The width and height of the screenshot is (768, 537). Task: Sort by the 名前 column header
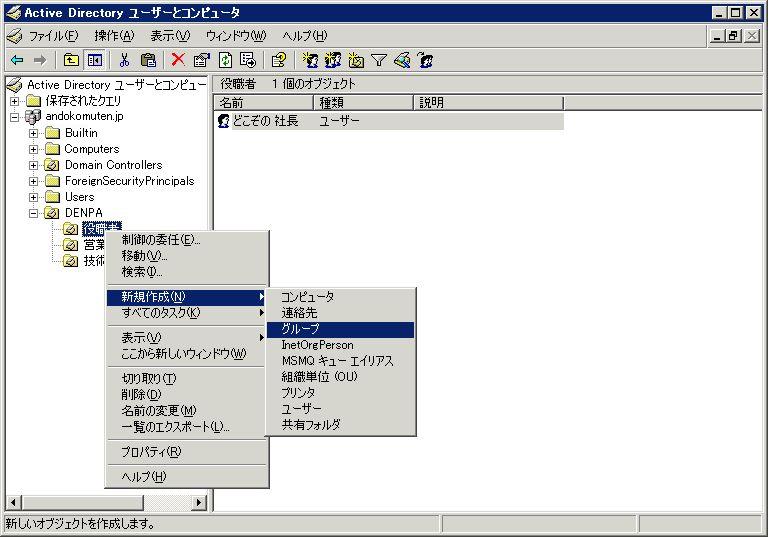[x=264, y=103]
